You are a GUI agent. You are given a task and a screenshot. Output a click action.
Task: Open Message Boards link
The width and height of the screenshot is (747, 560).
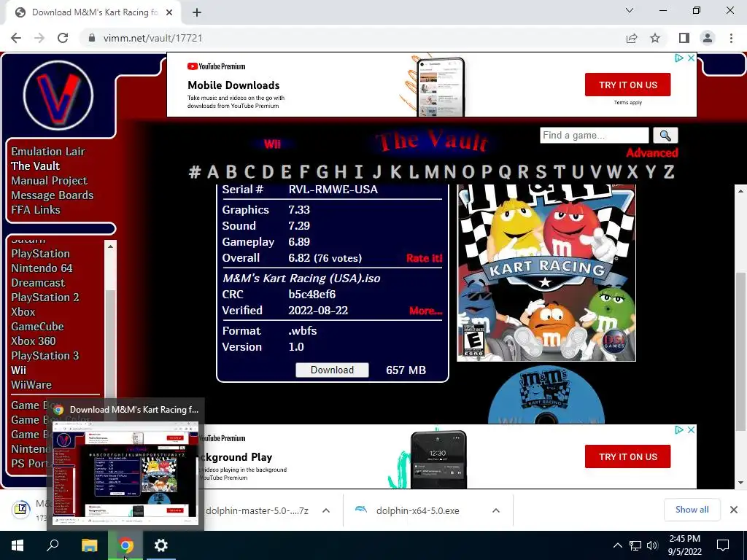pyautogui.click(x=53, y=195)
